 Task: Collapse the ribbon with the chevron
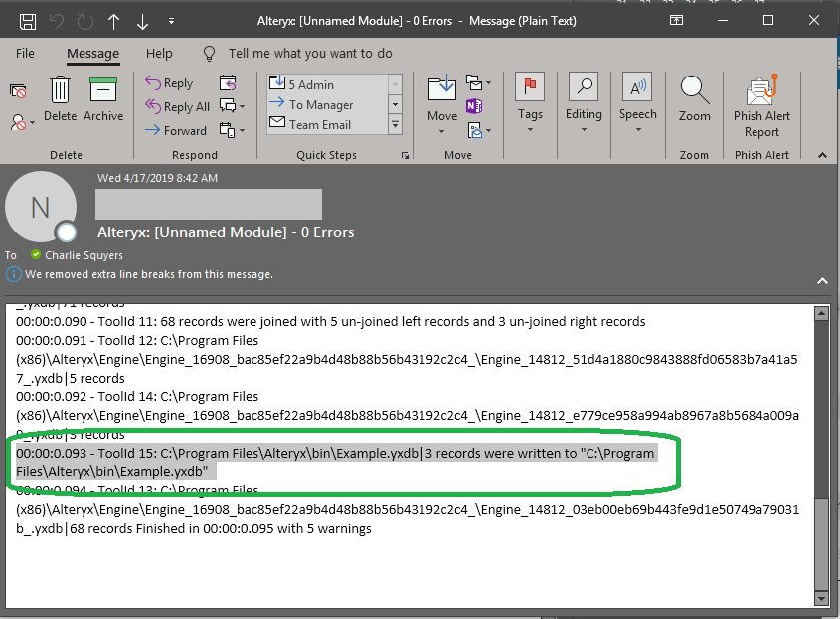[822, 154]
